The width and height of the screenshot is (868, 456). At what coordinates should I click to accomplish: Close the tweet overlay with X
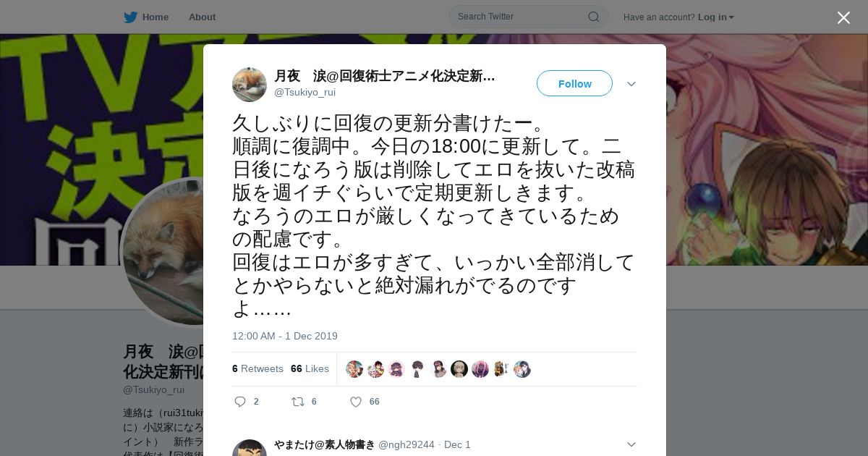click(x=843, y=17)
